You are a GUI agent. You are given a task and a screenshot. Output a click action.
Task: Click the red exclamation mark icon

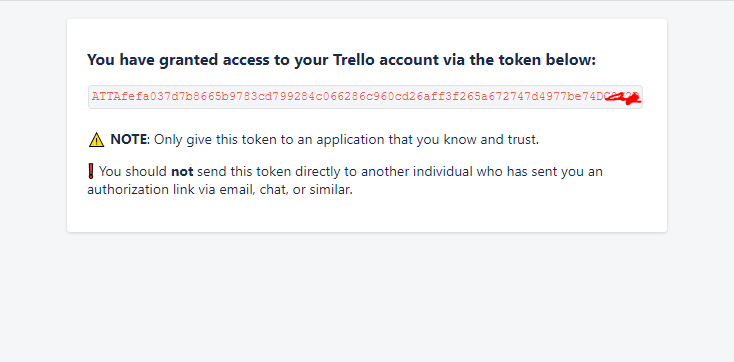coord(91,171)
